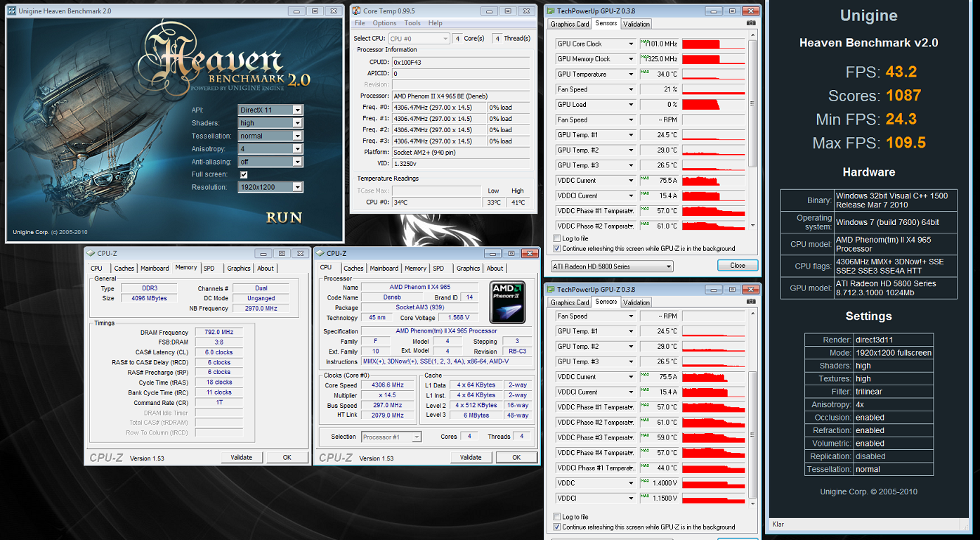Switch to Graphics Card tab in upper GPU-Z window
Screen dimensions: 980x540
(x=570, y=24)
